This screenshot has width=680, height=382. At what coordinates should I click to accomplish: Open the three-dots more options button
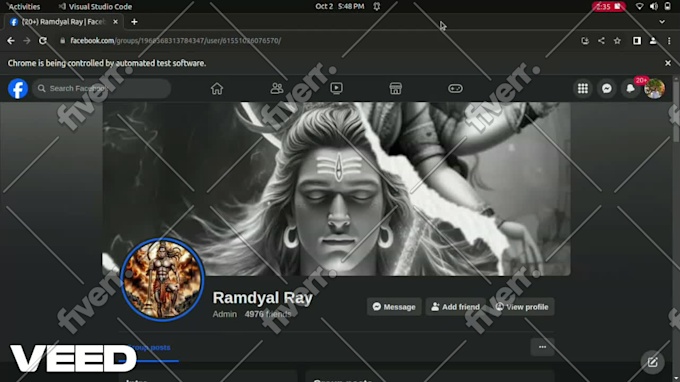click(542, 347)
